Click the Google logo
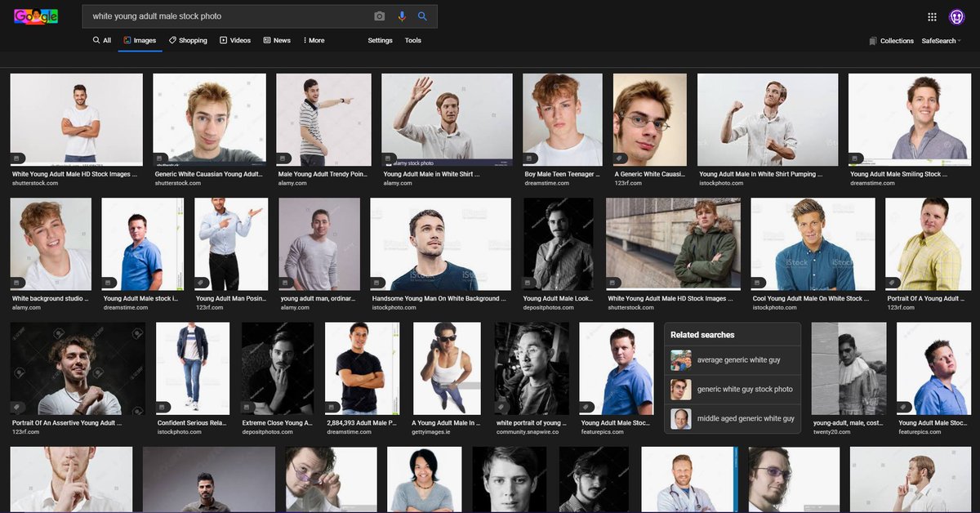Viewport: 980px width, 513px height. 35,16
